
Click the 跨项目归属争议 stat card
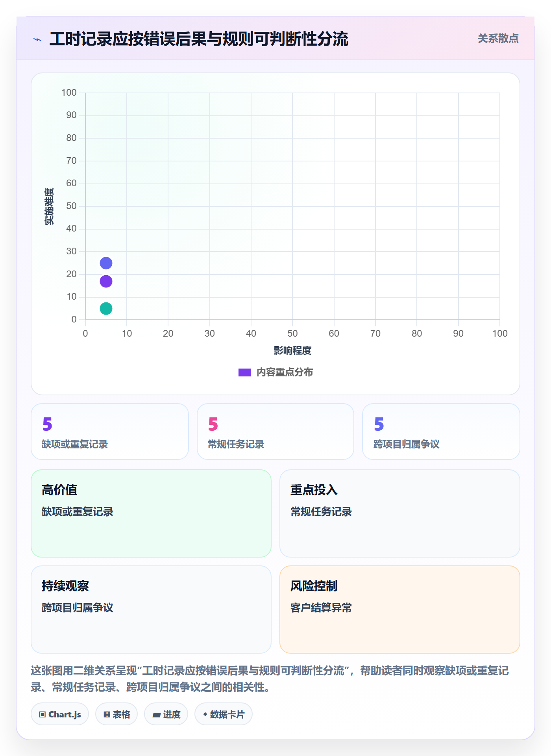click(x=441, y=431)
